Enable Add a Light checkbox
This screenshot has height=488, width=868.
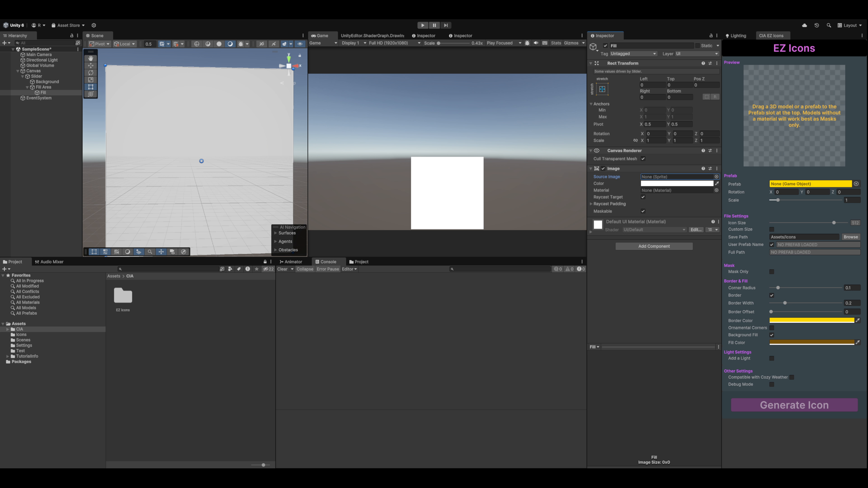pyautogui.click(x=772, y=358)
